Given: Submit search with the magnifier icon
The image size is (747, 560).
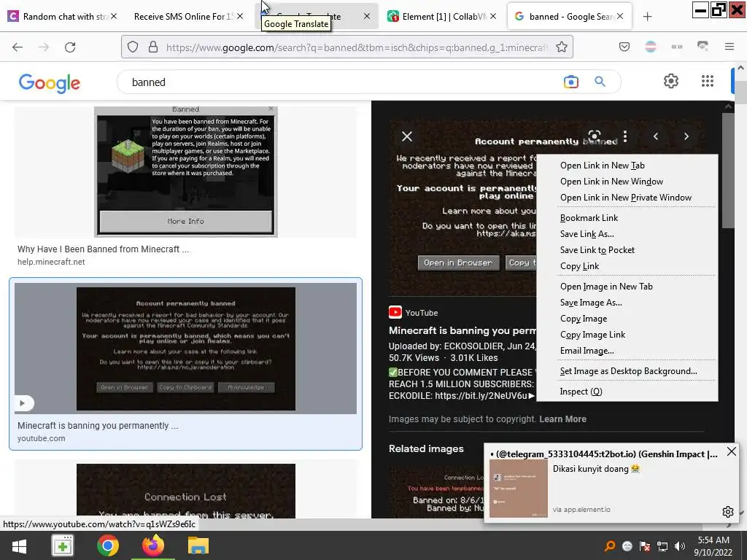Looking at the screenshot, I should click(x=600, y=82).
